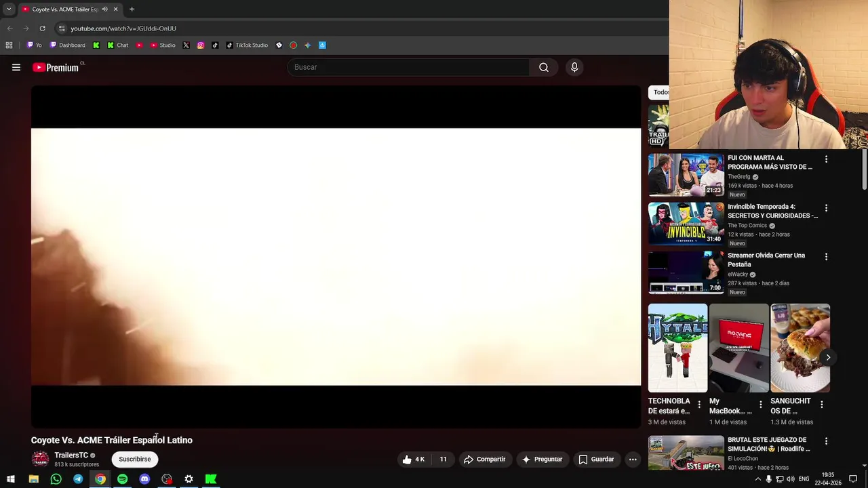This screenshot has width=868, height=488.
Task: Open the Kick Chat bookmark
Action: [x=118, y=45]
